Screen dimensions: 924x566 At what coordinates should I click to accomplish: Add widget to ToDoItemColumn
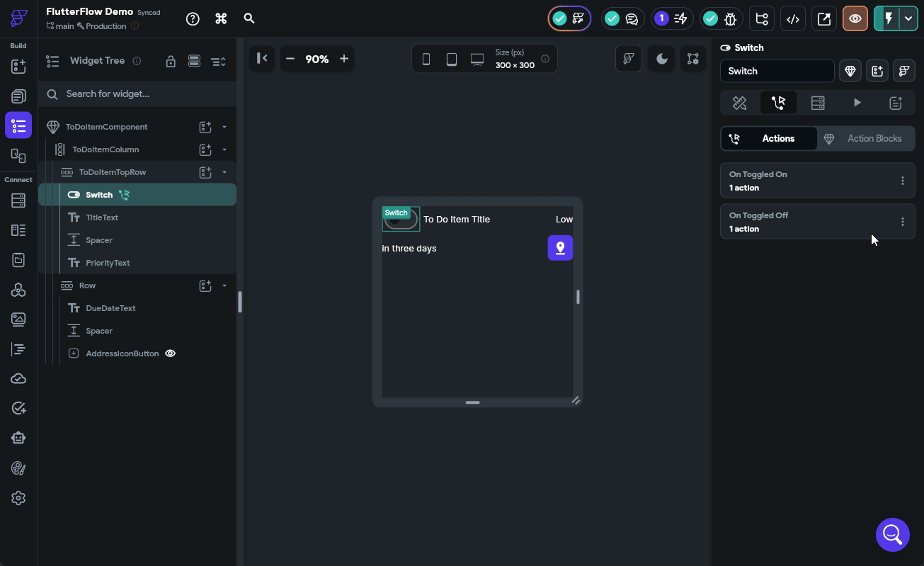pos(205,149)
